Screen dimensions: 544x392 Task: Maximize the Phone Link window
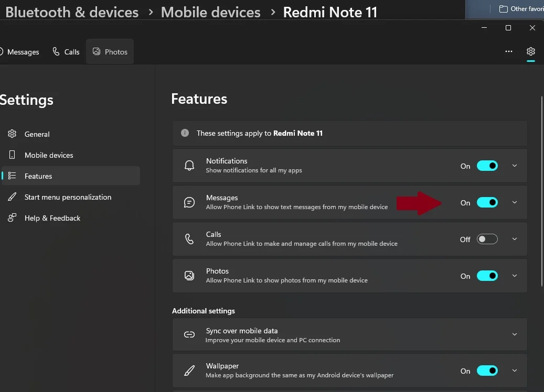(x=508, y=28)
